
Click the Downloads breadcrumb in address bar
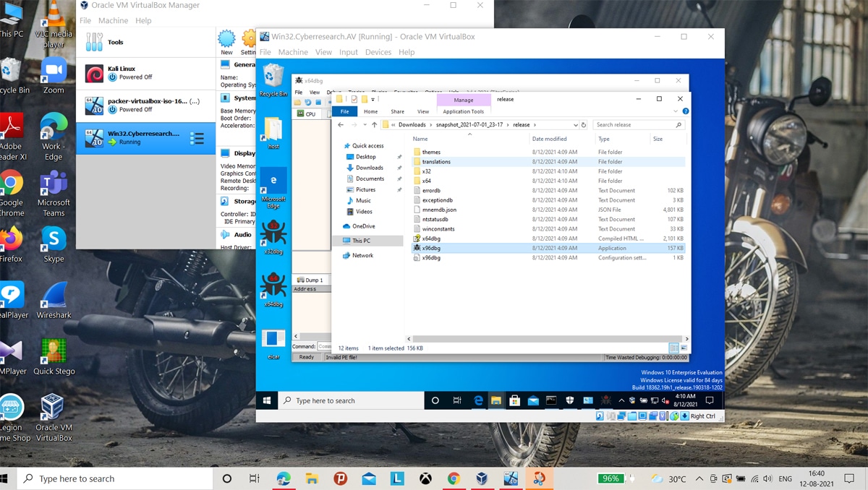click(x=412, y=125)
